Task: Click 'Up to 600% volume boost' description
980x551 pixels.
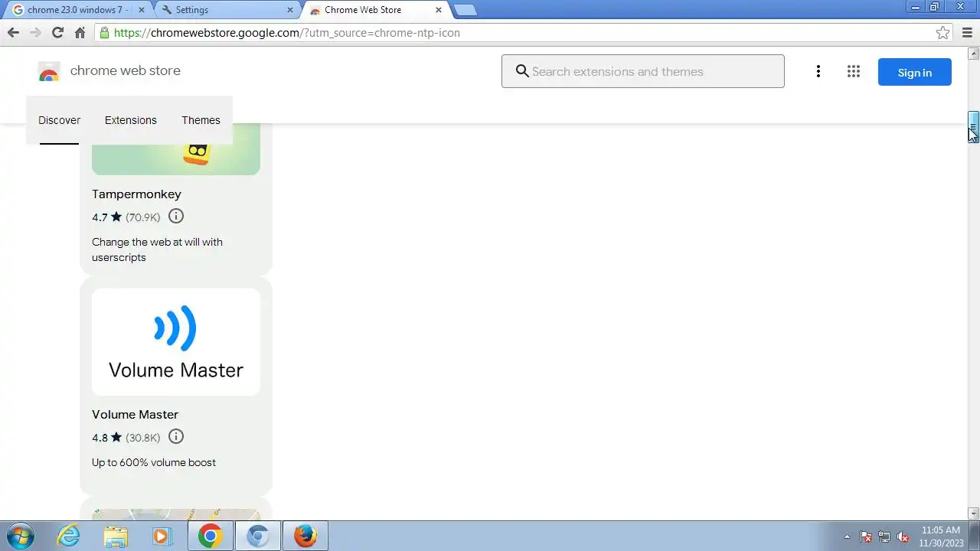Action: 154,462
